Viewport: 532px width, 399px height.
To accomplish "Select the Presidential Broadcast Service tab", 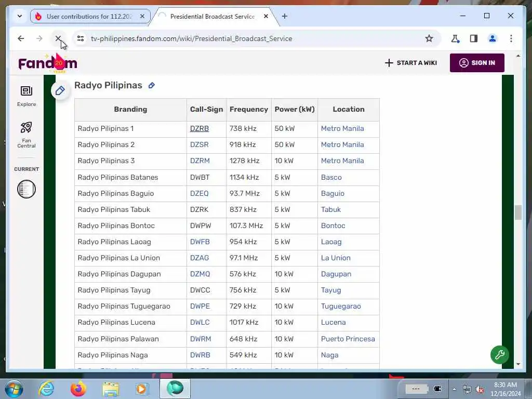I will pos(212,16).
